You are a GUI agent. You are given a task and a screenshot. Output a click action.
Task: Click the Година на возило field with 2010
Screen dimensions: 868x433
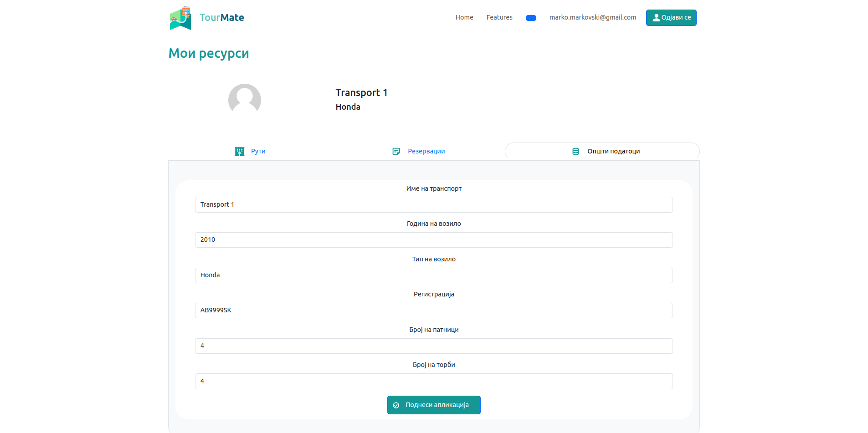433,240
